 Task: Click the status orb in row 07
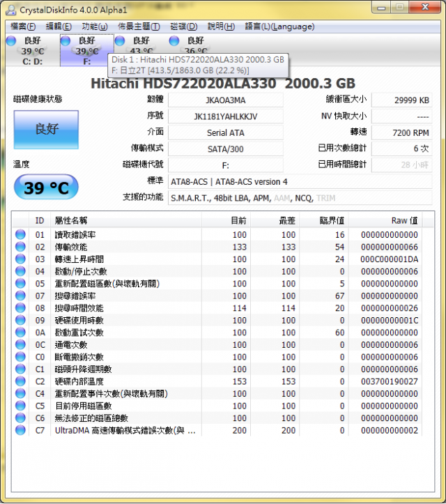[x=20, y=296]
